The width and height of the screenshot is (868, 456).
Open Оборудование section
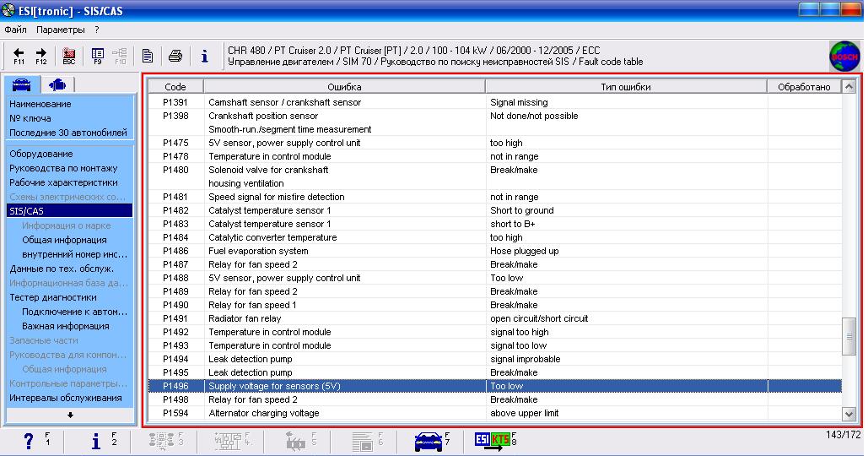point(41,154)
